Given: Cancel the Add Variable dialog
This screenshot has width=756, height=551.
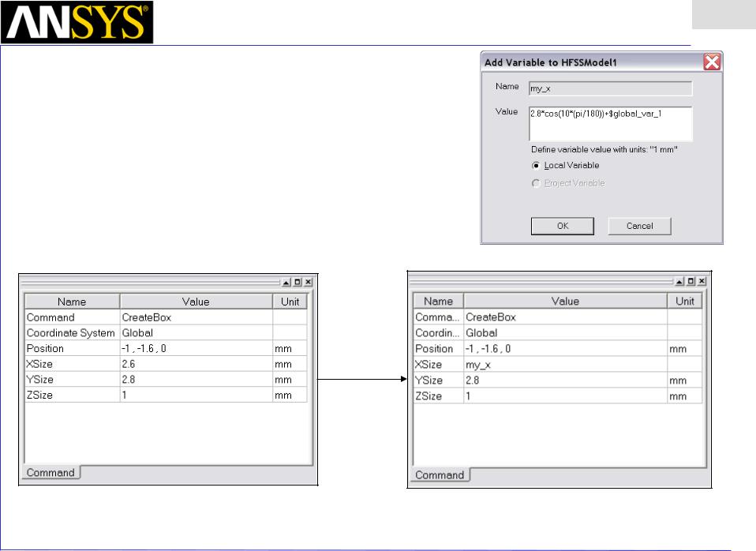Looking at the screenshot, I should [x=639, y=226].
